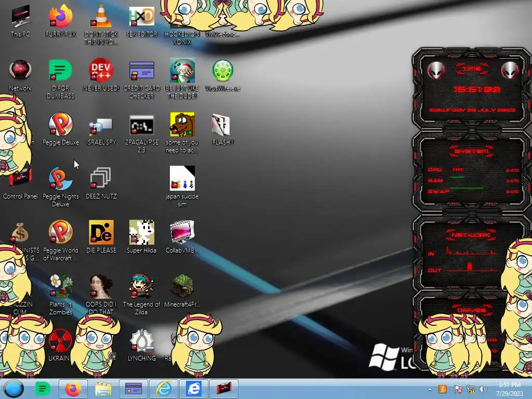Click the red gadget app taskbar button

224,389
